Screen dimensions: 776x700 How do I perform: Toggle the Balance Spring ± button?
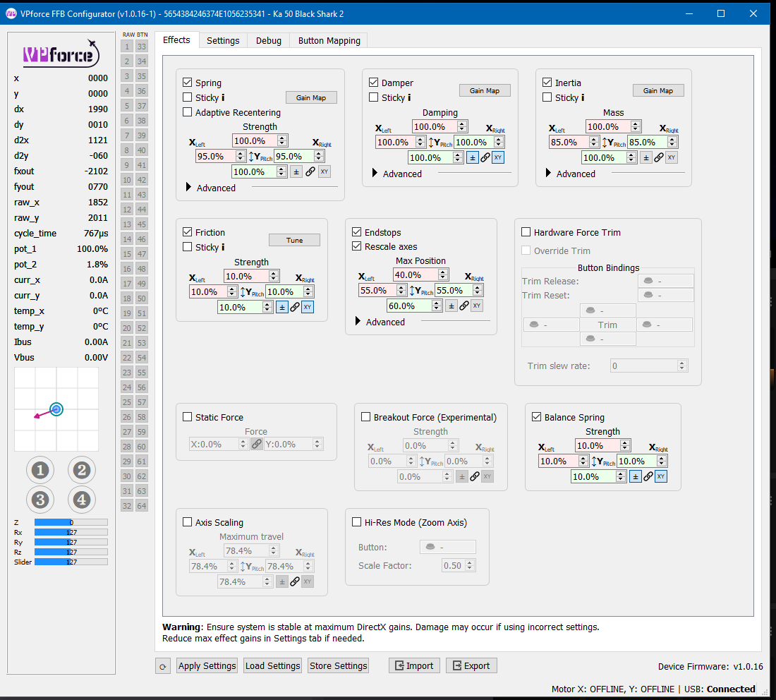coord(636,477)
